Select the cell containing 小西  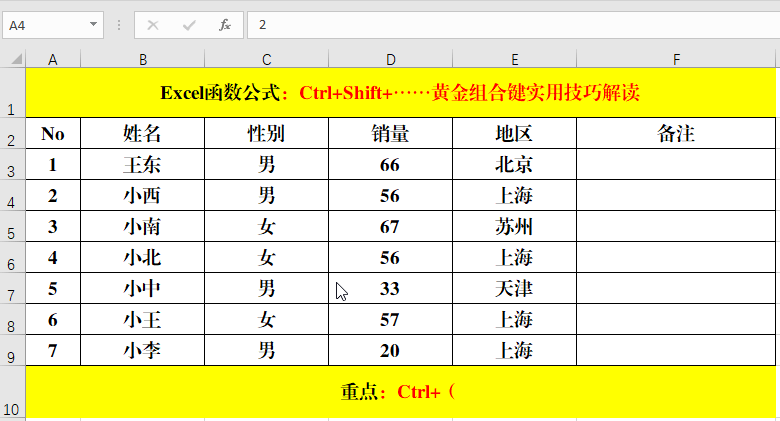click(x=142, y=195)
